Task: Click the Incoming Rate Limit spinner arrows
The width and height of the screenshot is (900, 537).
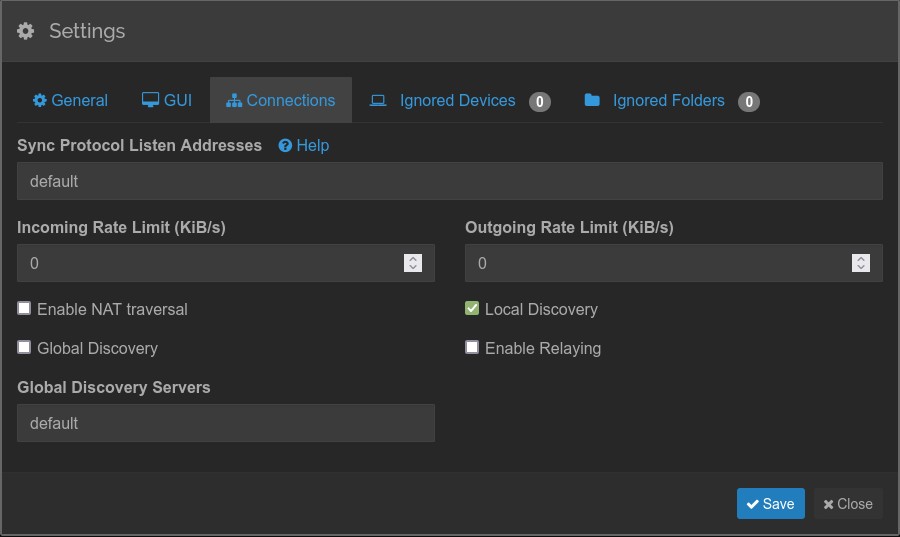Action: [412, 263]
